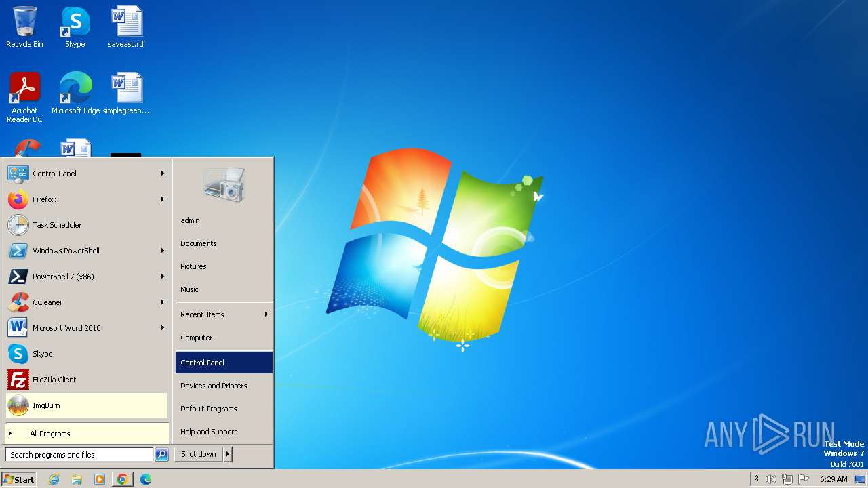Open the Recycle Bin desktop icon
868x488 pixels.
pyautogui.click(x=24, y=27)
